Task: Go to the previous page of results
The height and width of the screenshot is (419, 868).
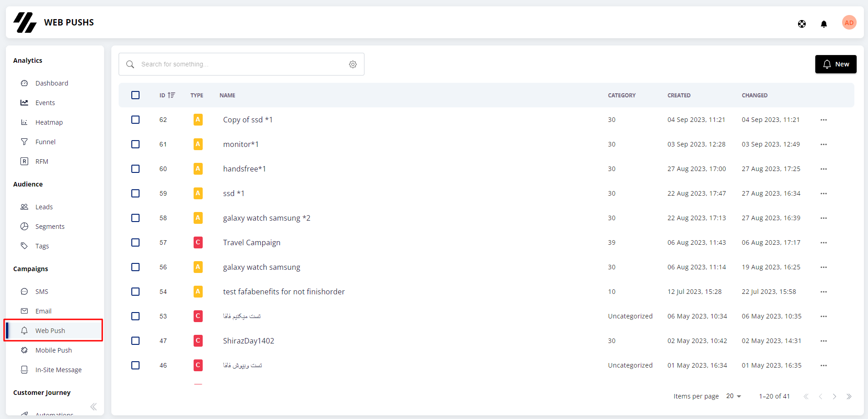Action: coord(820,396)
